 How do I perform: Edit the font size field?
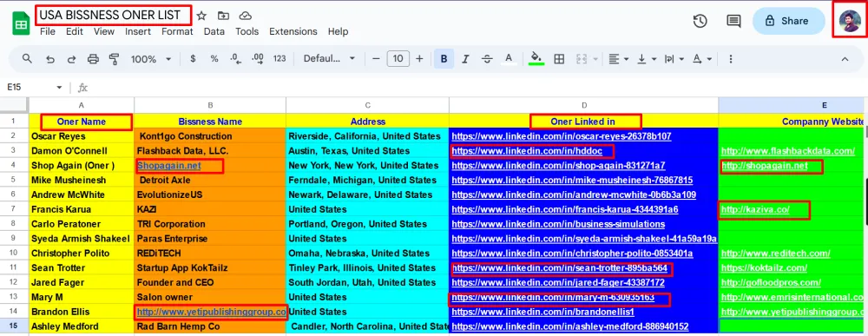[x=398, y=59]
